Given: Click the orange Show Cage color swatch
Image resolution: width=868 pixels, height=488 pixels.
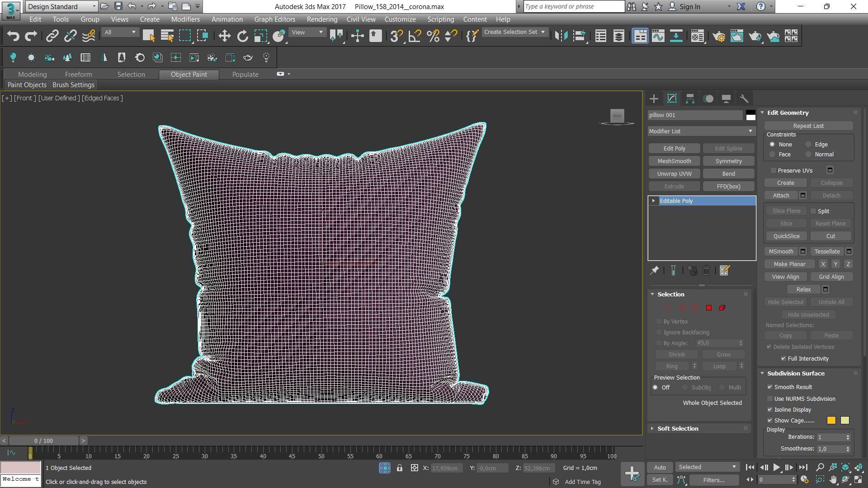Looking at the screenshot, I should point(831,420).
